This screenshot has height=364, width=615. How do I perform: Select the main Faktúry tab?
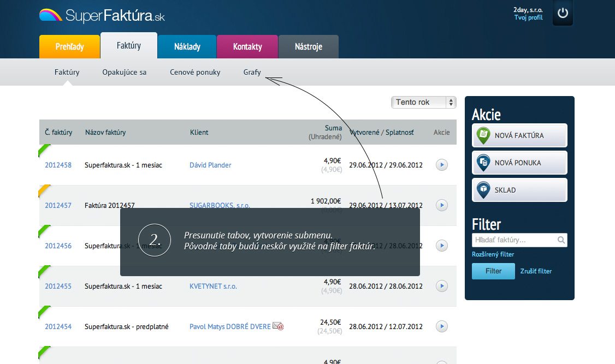click(129, 45)
